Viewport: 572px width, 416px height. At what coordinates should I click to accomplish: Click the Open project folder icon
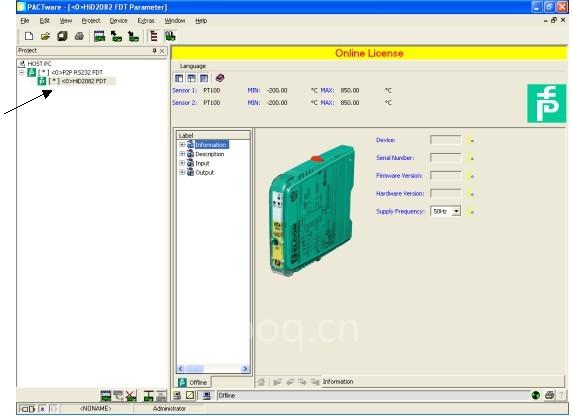pyautogui.click(x=46, y=36)
